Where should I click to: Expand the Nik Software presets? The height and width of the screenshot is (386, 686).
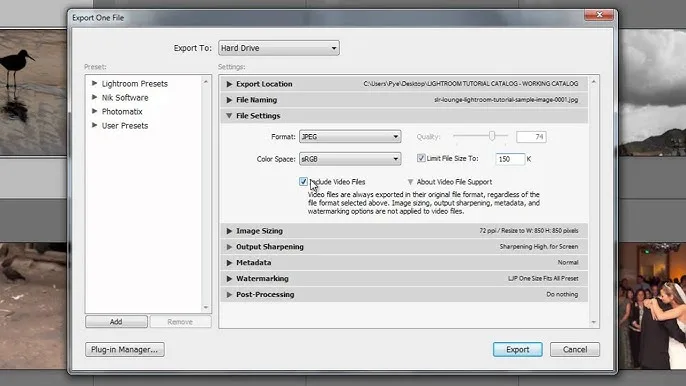[94, 97]
